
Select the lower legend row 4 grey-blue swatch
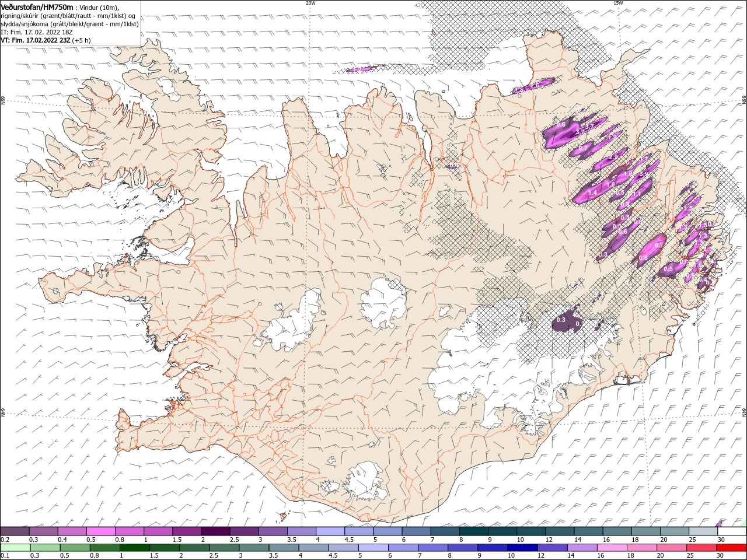[314, 548]
